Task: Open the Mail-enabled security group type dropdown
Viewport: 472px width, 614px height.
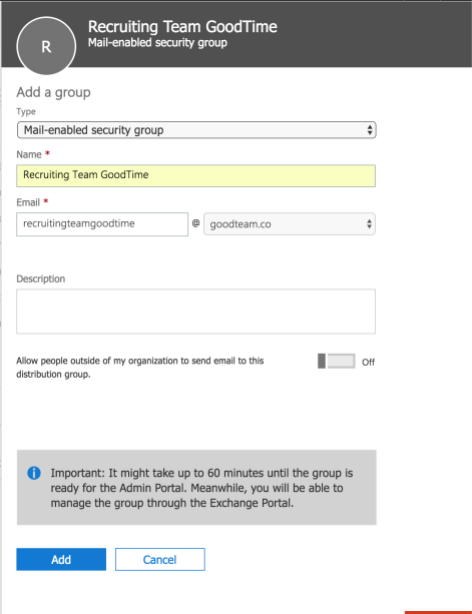Action: [197, 130]
